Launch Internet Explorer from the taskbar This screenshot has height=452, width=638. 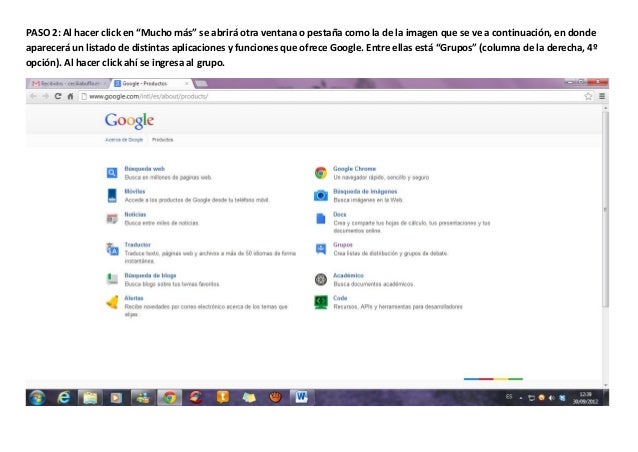point(63,397)
